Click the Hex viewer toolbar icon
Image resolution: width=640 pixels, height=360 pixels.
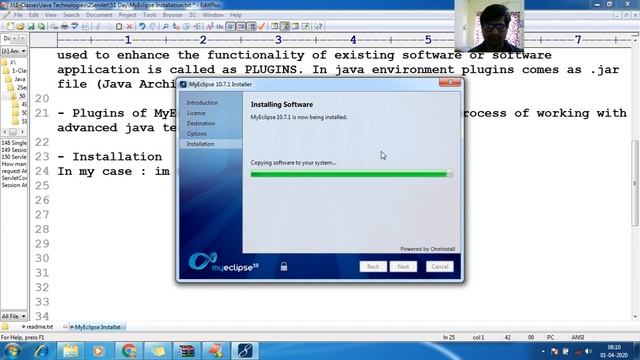[220, 27]
